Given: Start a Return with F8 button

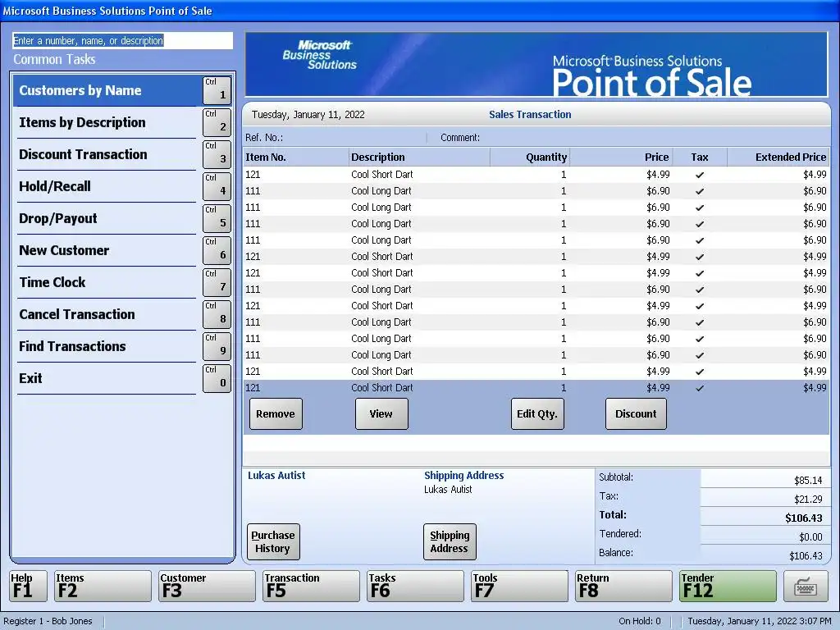Looking at the screenshot, I should tap(623, 586).
